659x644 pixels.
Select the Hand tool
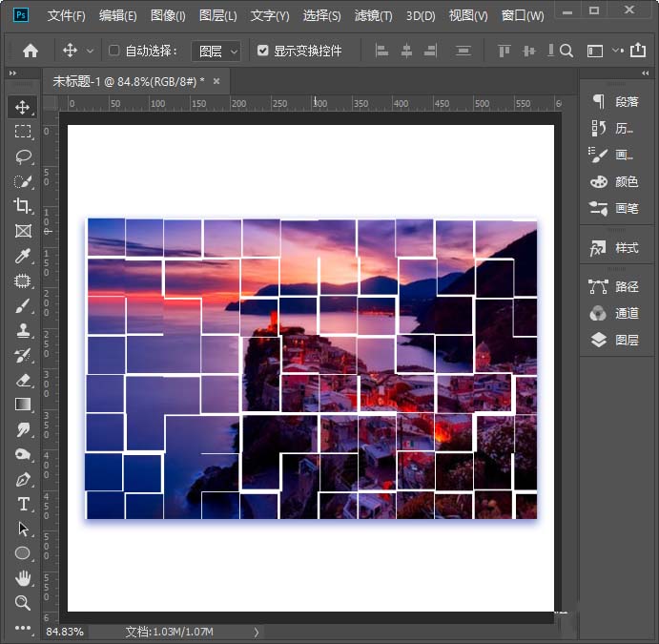point(23,578)
